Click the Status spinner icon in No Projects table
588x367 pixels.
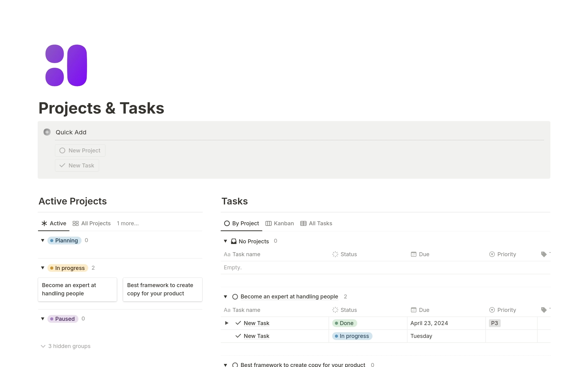pyautogui.click(x=335, y=254)
